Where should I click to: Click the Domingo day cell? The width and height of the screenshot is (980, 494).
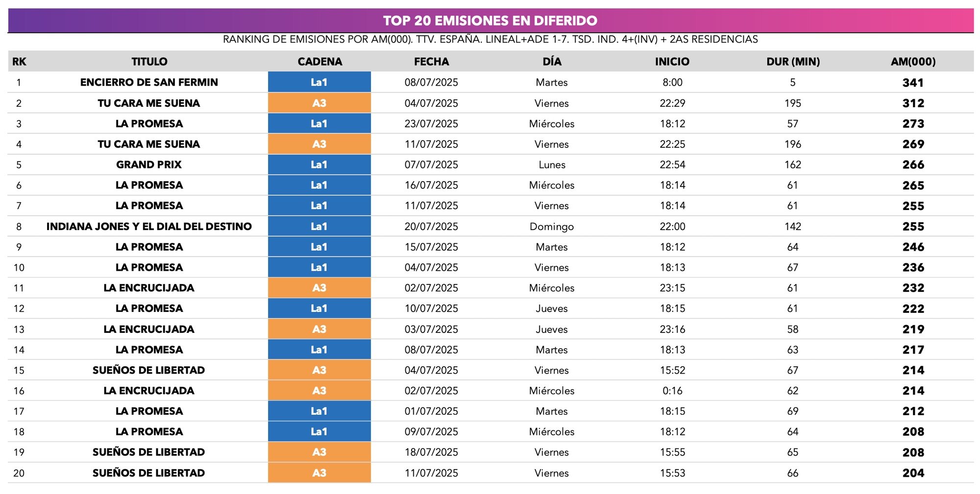[x=552, y=226]
